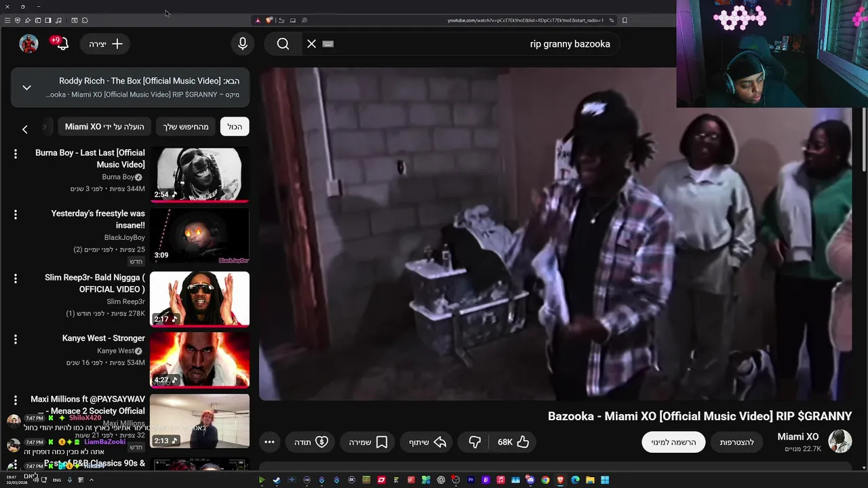Viewport: 868px width, 488px height.
Task: Select 'הועלה על ידי Miami XO' chip
Action: (104, 127)
